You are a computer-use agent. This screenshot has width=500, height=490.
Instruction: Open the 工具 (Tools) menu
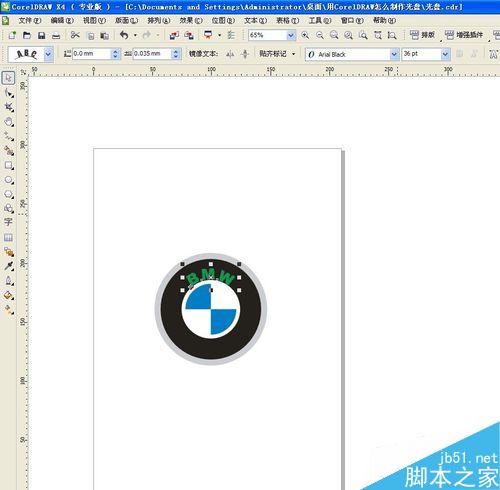coord(320,21)
